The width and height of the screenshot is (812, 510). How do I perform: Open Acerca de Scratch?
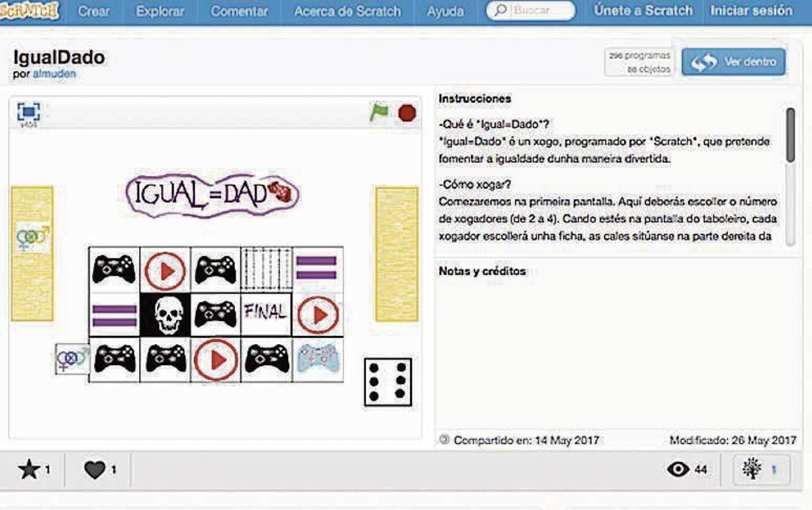pos(347,12)
